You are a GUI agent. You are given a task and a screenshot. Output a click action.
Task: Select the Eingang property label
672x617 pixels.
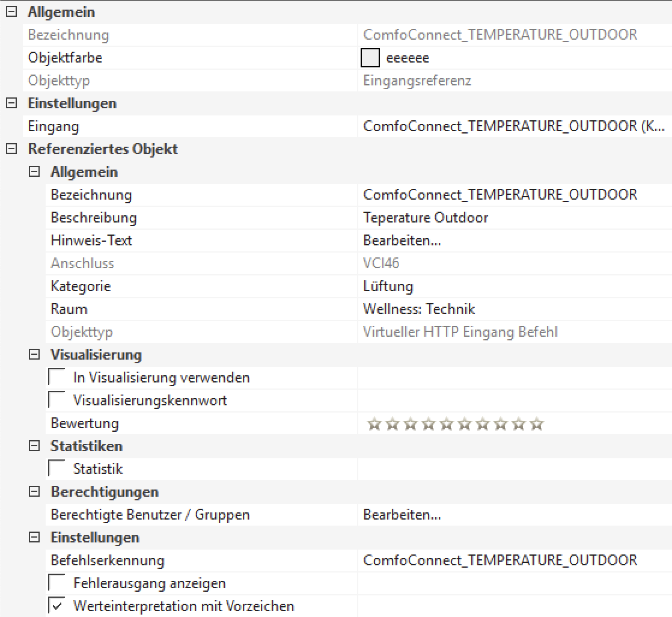coord(53,126)
